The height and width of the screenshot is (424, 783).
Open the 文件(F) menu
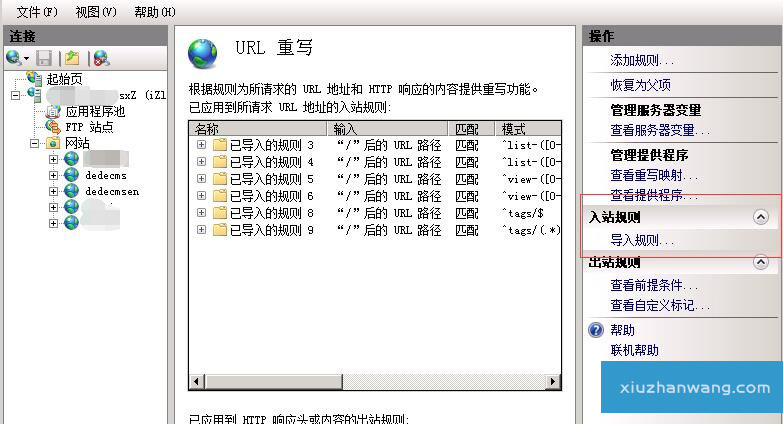pos(37,12)
